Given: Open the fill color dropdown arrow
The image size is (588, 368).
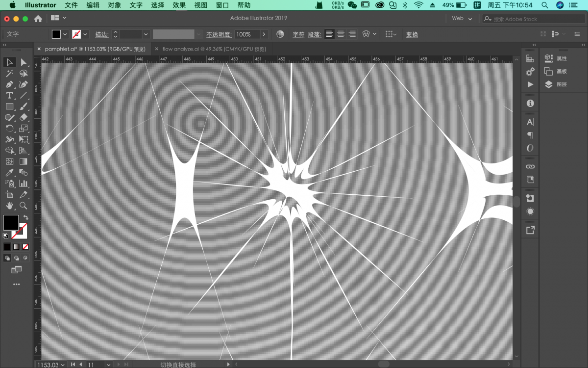Looking at the screenshot, I should pyautogui.click(x=65, y=34).
